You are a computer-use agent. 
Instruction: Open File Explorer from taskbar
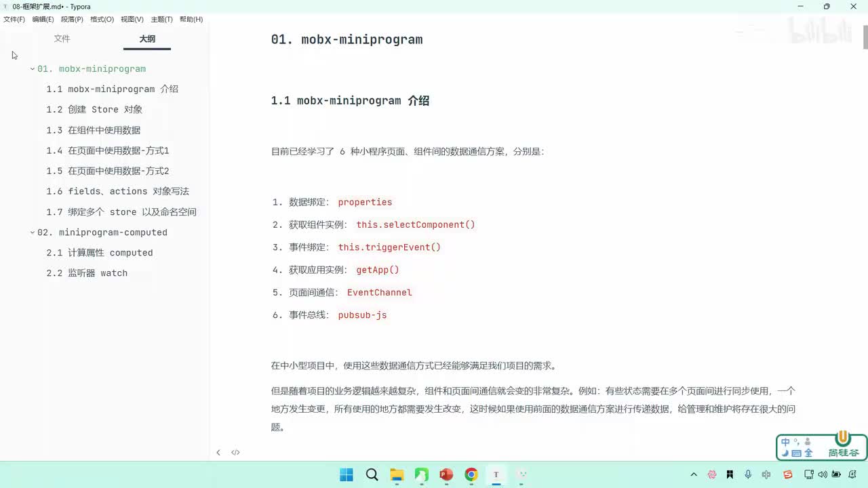(x=397, y=474)
